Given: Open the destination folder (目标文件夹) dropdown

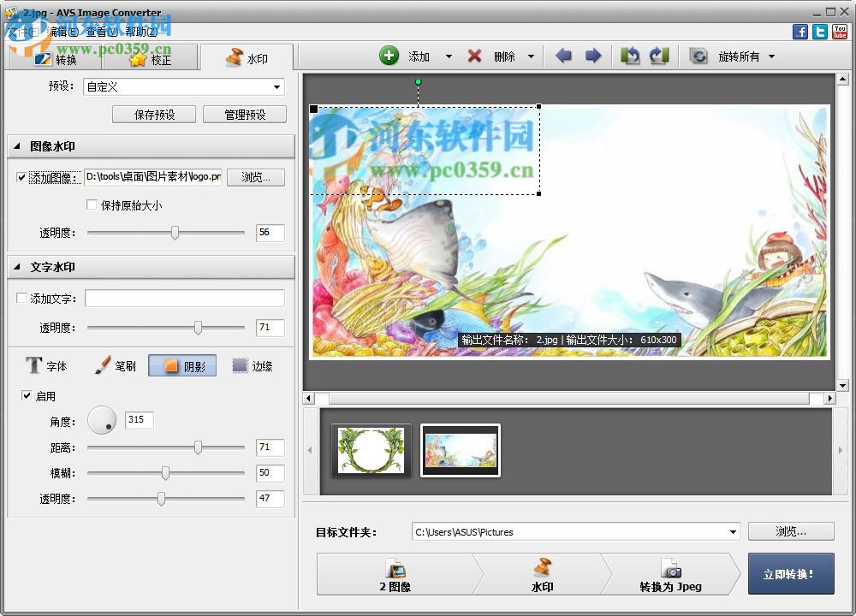Looking at the screenshot, I should [x=734, y=531].
